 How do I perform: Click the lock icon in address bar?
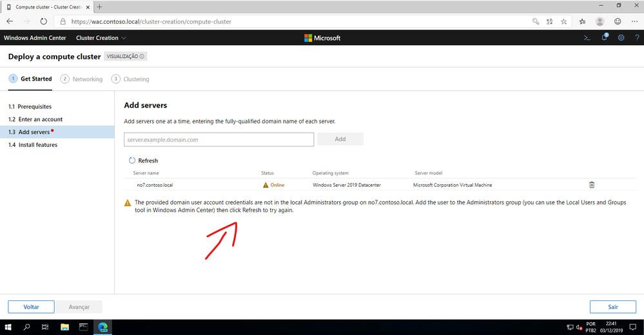63,21
